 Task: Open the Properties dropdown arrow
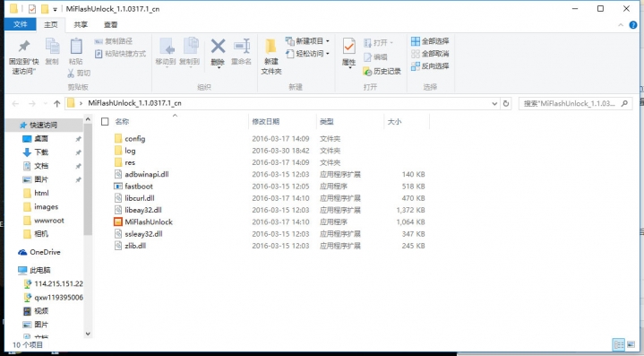coord(349,68)
